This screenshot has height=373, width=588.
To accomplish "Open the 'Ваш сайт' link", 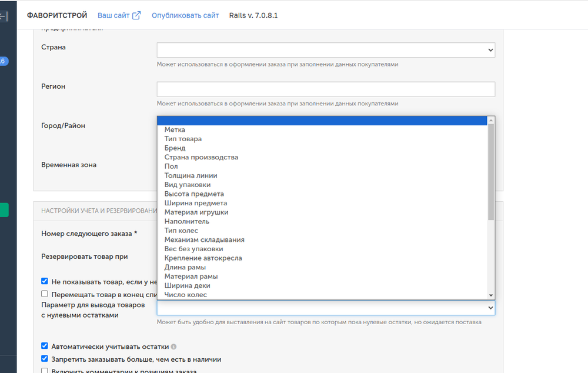I will [x=113, y=15].
